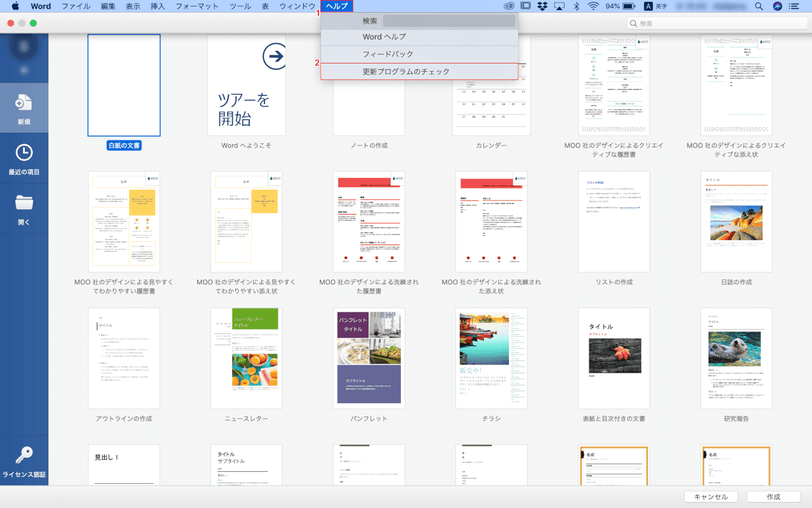812x508 pixels.
Task: Click the Help menu search field
Action: [449, 21]
